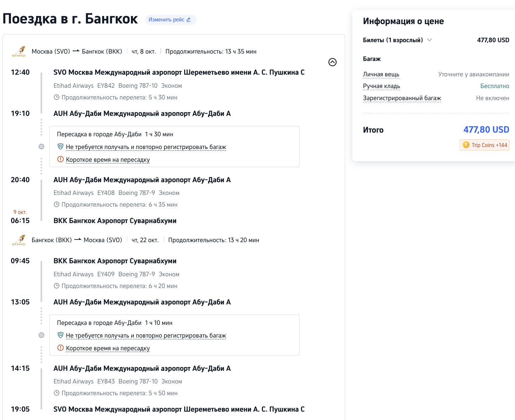Click the Trip Coins +144 badge
This screenshot has height=420, width=515.
(485, 145)
